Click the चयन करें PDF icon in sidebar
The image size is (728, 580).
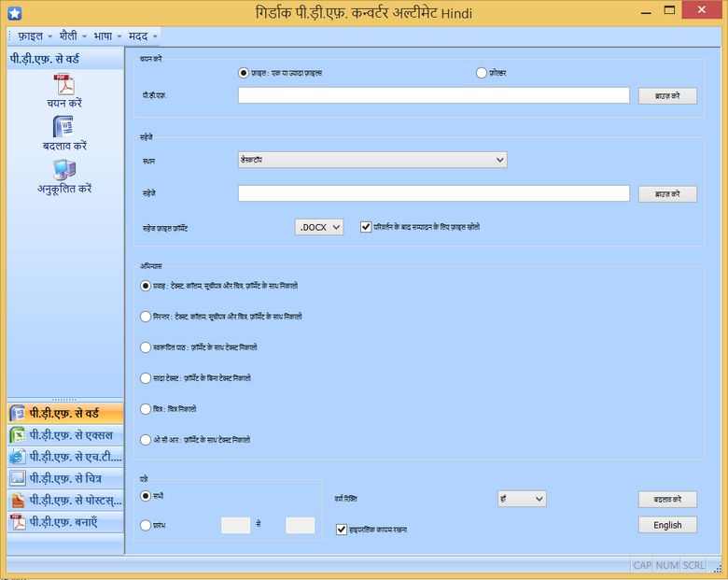pos(64,85)
